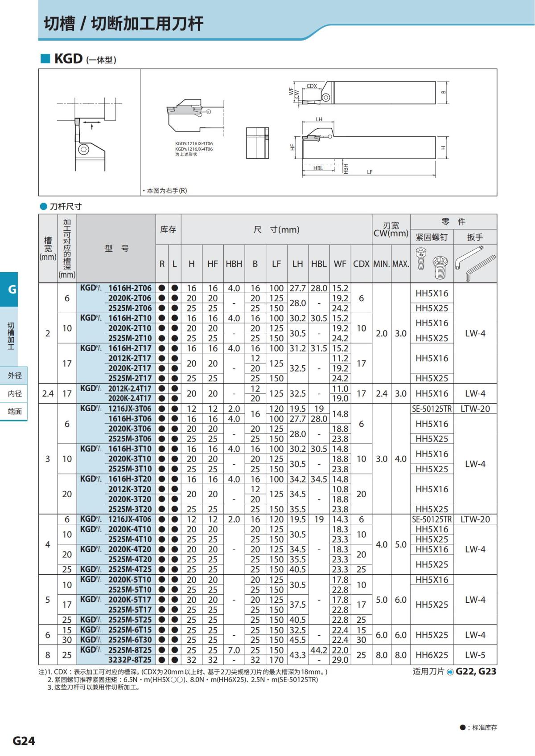Click the 型号 column header
The width and height of the screenshot is (535, 756).
[117, 249]
